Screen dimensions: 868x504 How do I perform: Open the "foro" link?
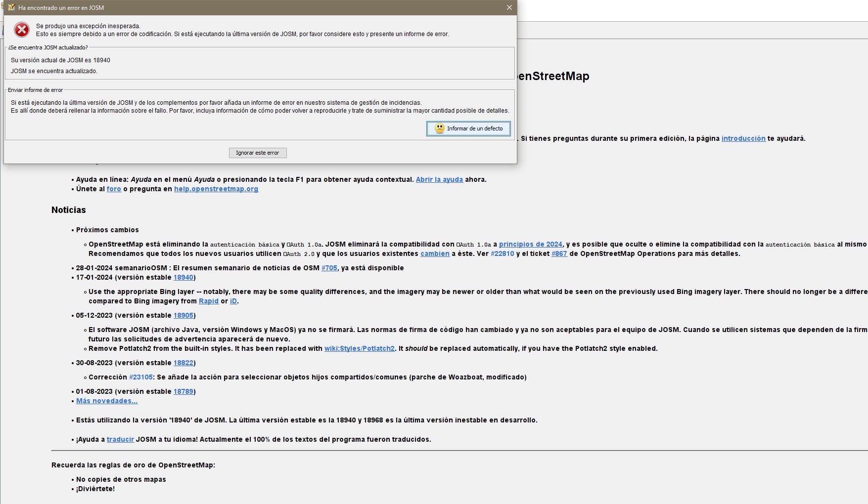pos(114,189)
